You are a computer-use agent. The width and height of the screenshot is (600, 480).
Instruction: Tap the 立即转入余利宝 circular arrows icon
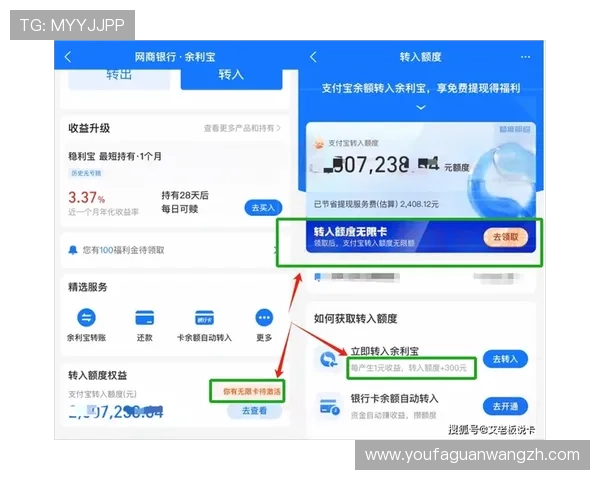click(x=328, y=359)
